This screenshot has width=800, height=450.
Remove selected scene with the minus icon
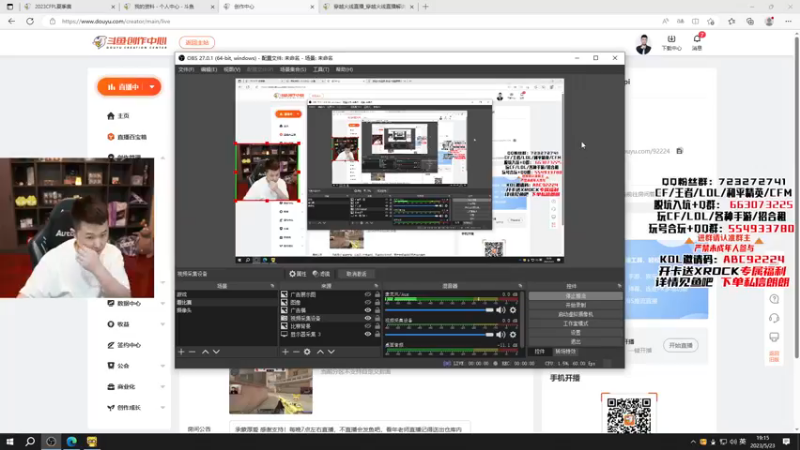[x=192, y=352]
